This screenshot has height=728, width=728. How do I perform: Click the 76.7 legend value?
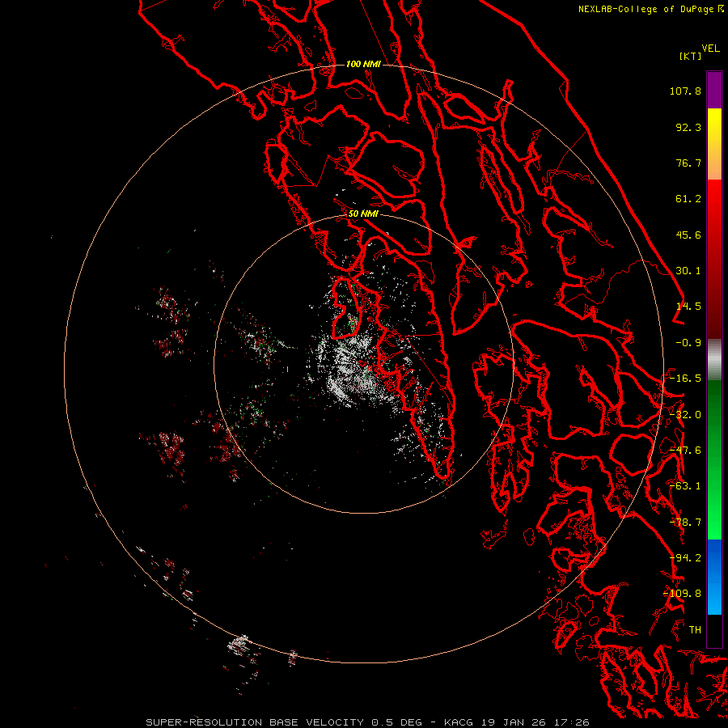point(688,163)
